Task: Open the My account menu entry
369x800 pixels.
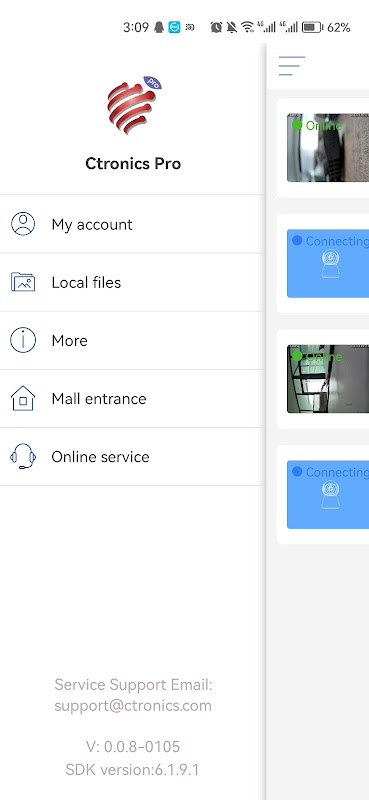Action: (x=131, y=224)
